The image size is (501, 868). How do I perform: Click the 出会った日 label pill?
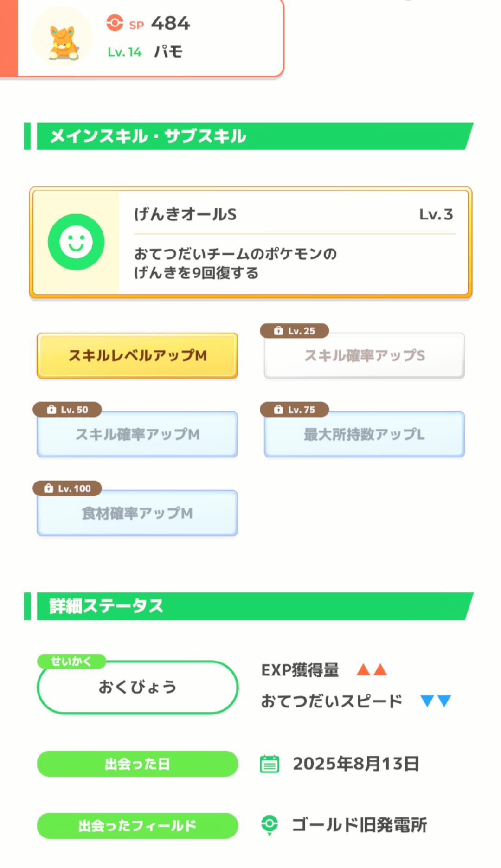(137, 764)
